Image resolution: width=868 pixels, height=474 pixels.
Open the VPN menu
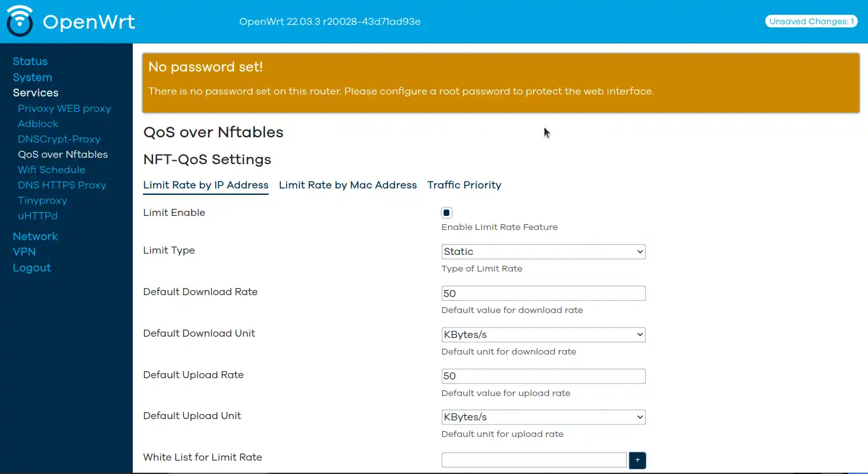24,252
